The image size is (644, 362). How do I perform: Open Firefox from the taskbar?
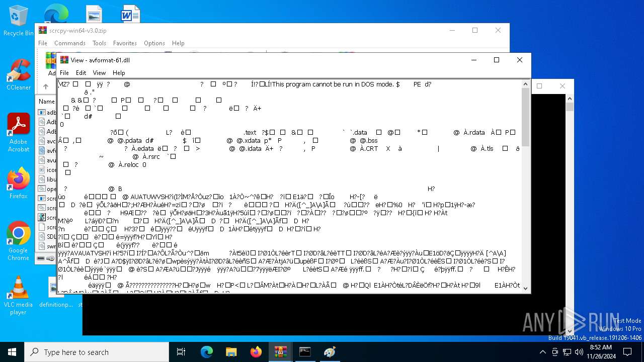point(256,352)
